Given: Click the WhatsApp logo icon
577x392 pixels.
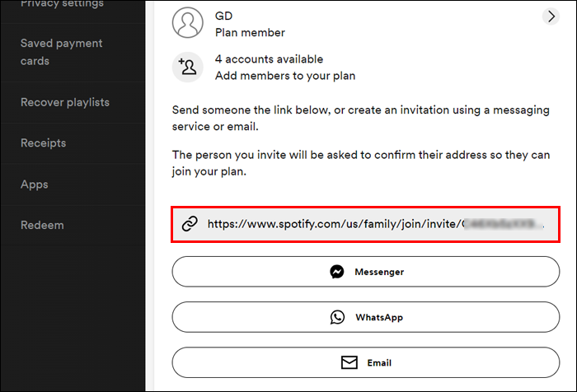Looking at the screenshot, I should pyautogui.click(x=336, y=317).
